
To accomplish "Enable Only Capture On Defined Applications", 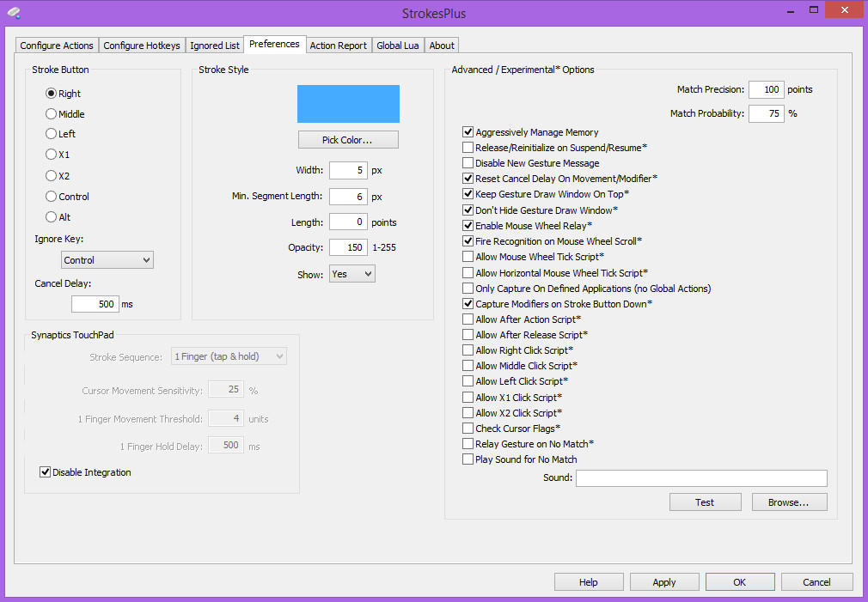I will [468, 288].
